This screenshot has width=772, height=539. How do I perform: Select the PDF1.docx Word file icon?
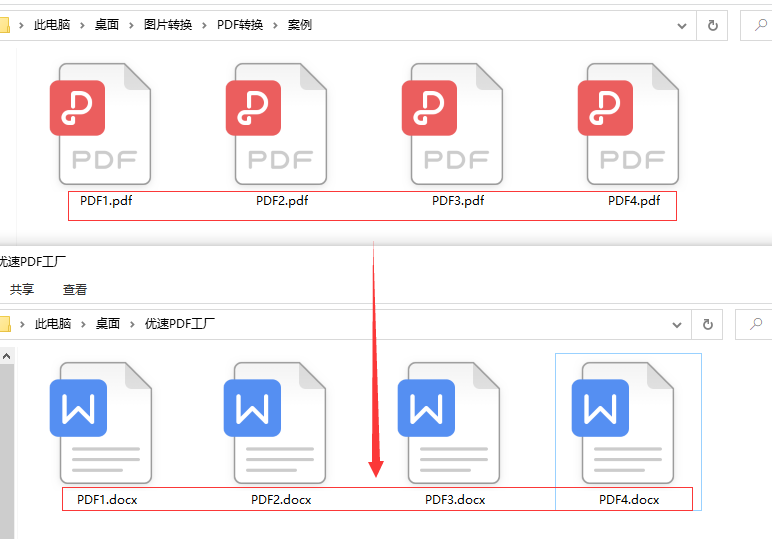(x=100, y=423)
